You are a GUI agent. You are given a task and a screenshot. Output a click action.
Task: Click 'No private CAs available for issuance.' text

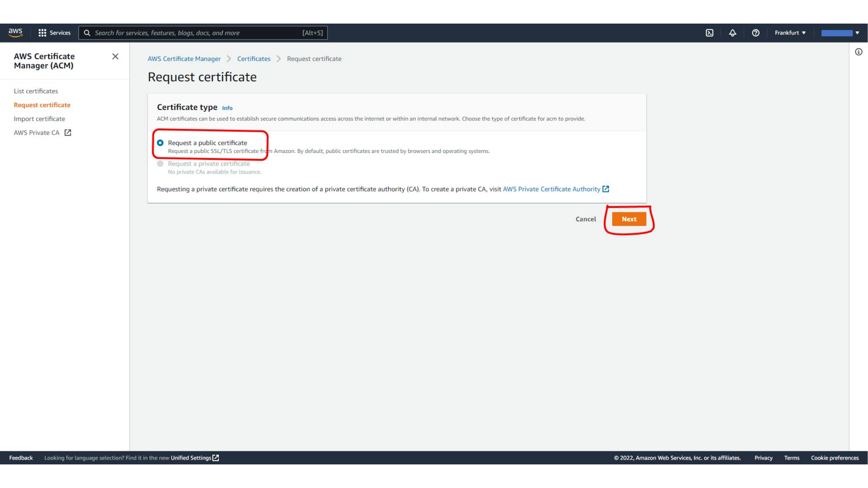pos(214,172)
